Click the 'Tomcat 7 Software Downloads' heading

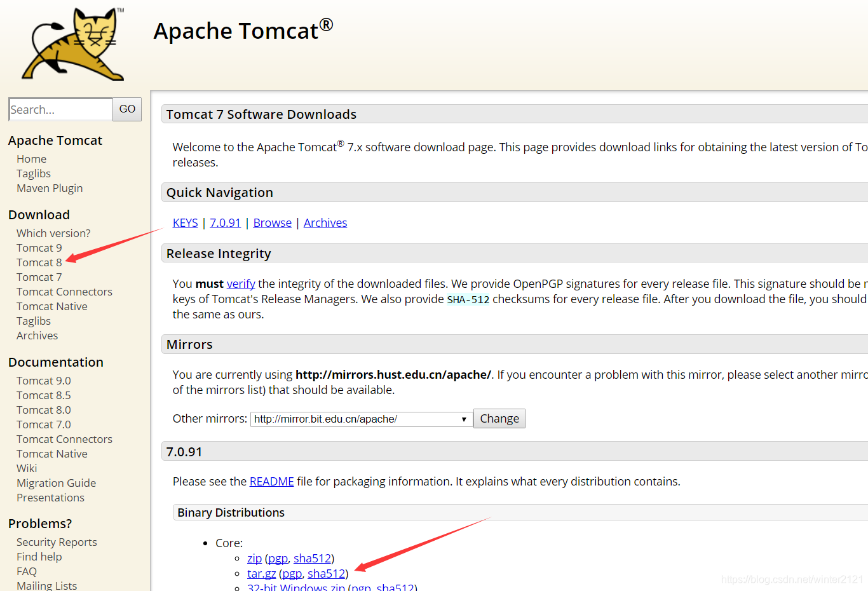(261, 114)
